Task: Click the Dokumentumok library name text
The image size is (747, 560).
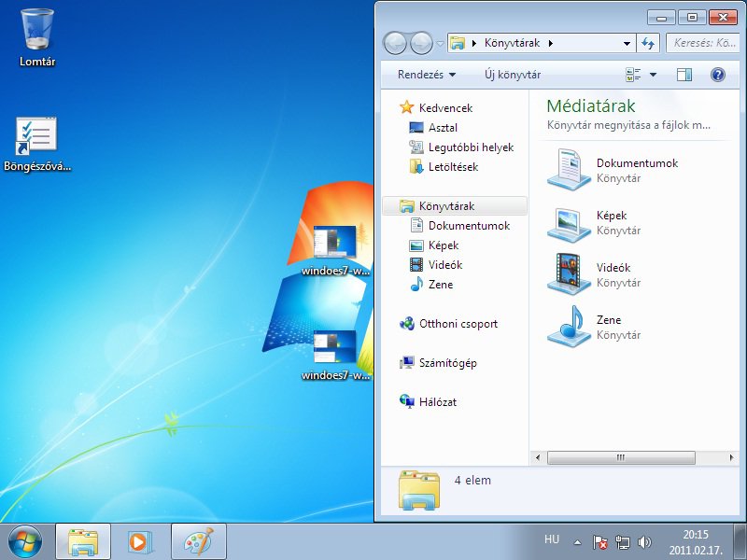Action: pyautogui.click(x=637, y=162)
